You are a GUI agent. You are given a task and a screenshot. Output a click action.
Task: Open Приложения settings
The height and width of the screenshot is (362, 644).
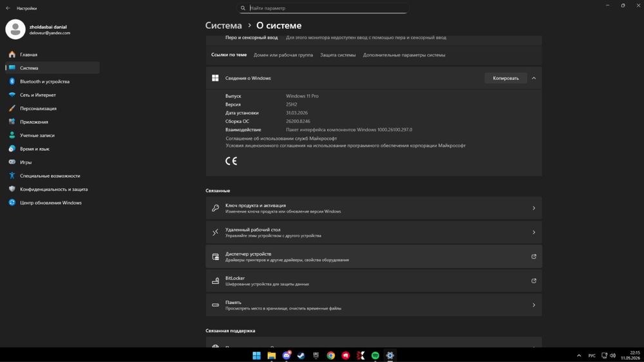tap(52, 122)
